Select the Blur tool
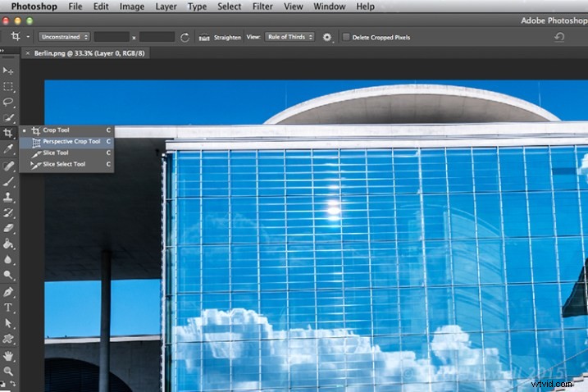 (x=8, y=260)
